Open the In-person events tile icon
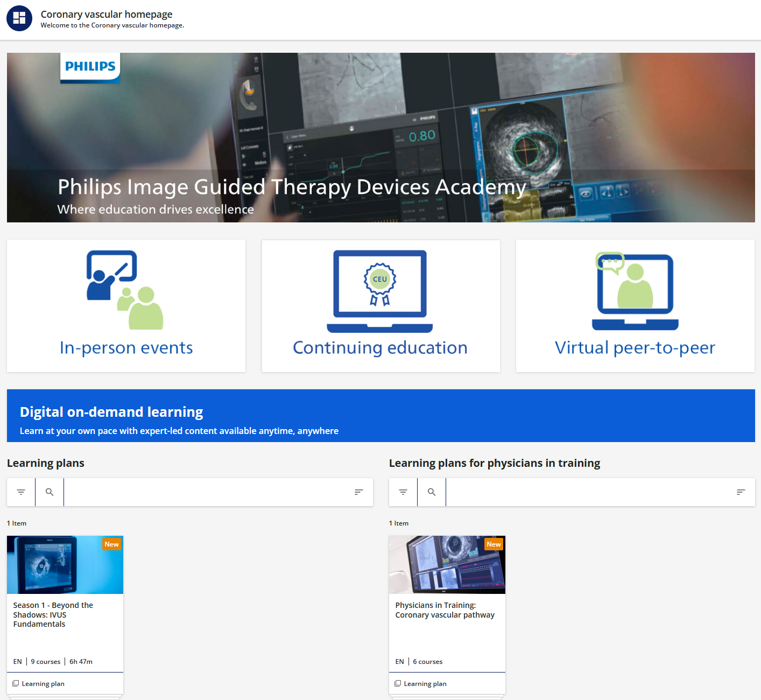 coord(125,290)
